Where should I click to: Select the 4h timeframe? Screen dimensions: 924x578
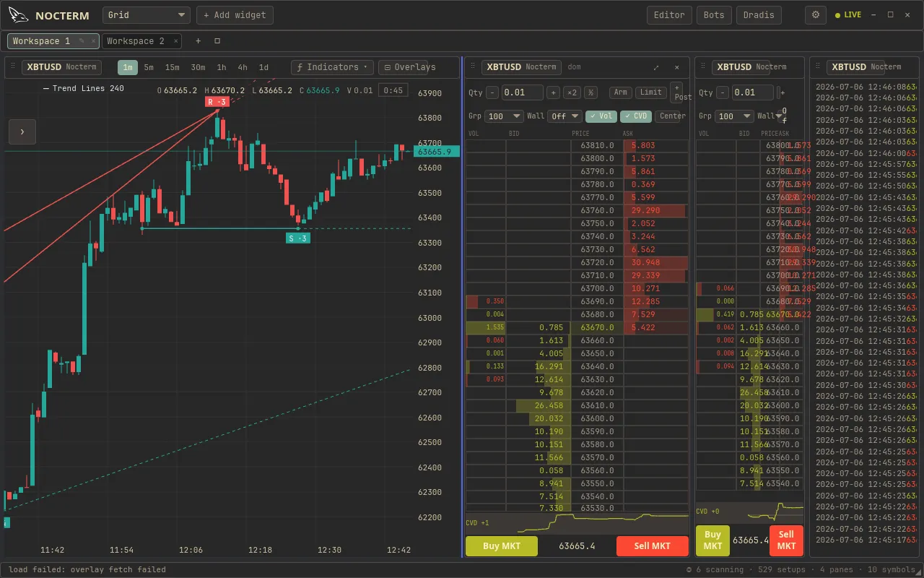[x=243, y=67]
